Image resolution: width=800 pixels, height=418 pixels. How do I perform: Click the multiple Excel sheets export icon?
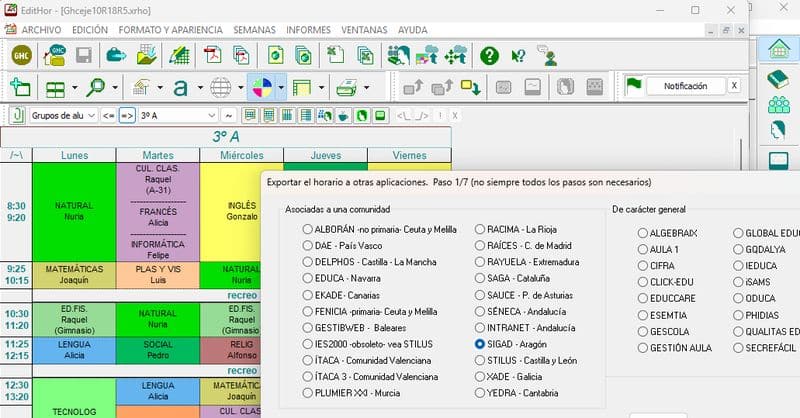(365, 55)
